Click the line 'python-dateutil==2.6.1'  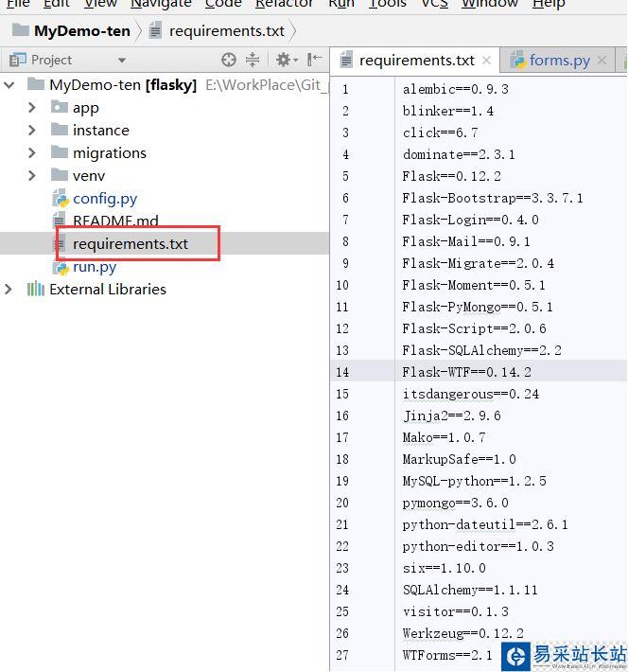[x=485, y=524]
